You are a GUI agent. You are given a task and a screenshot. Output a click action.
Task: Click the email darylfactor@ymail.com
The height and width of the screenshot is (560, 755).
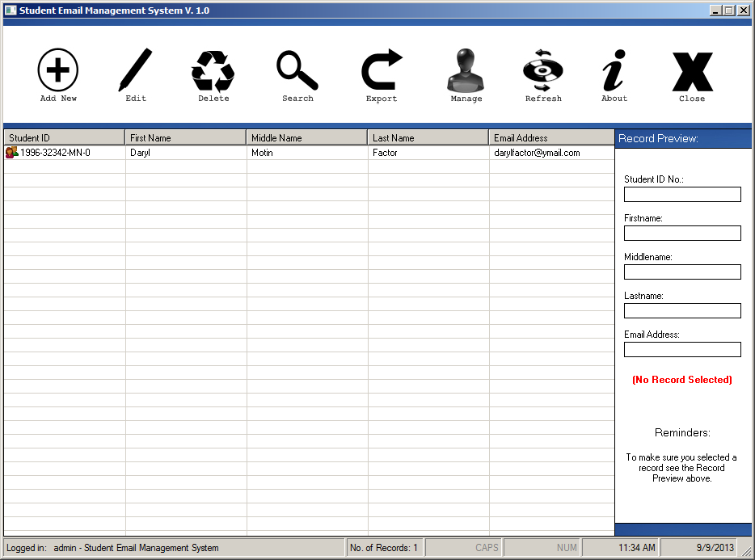(537, 153)
